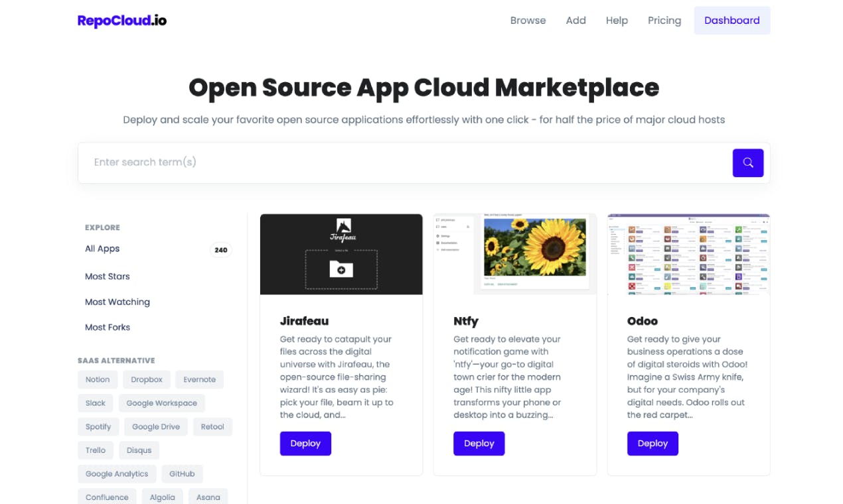Choose the Trello tag

pyautogui.click(x=96, y=450)
